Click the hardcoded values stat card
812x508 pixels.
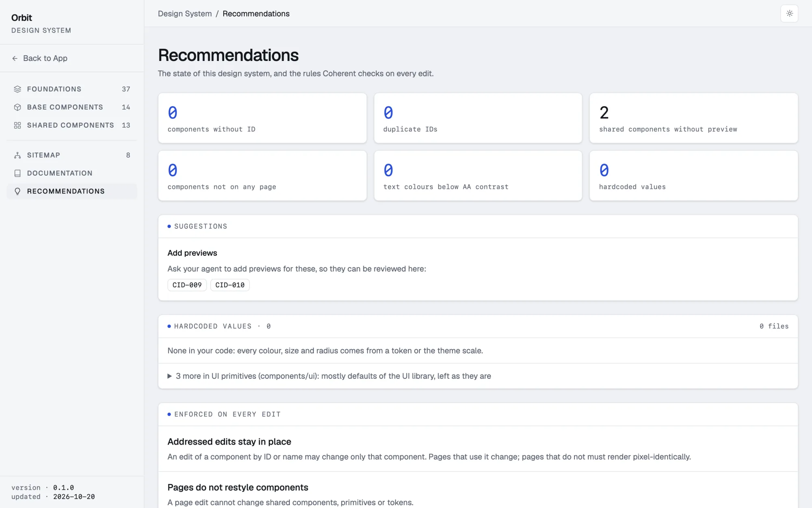tap(693, 176)
